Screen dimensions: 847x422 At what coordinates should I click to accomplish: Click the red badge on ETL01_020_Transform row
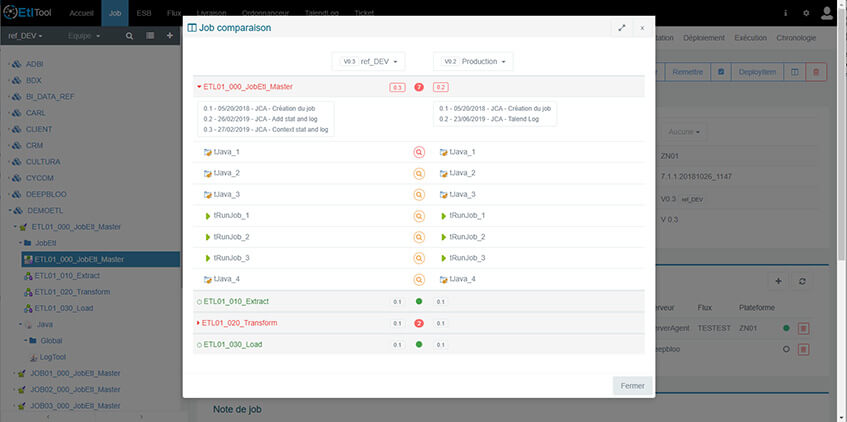[x=419, y=323]
